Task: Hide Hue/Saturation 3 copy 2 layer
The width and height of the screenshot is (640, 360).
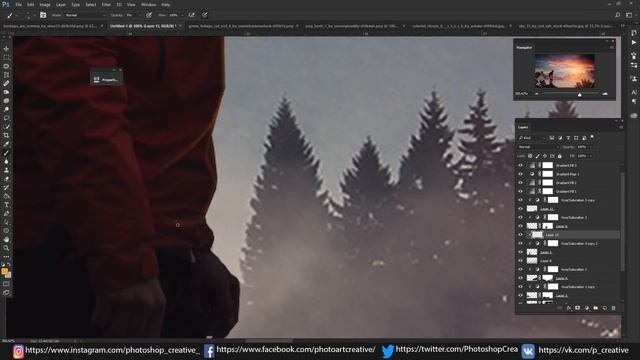Action: (520, 243)
